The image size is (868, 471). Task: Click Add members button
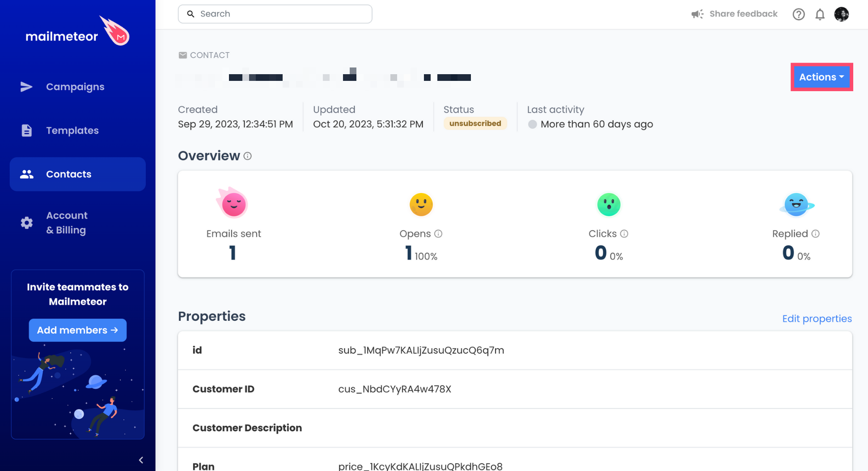click(x=78, y=330)
